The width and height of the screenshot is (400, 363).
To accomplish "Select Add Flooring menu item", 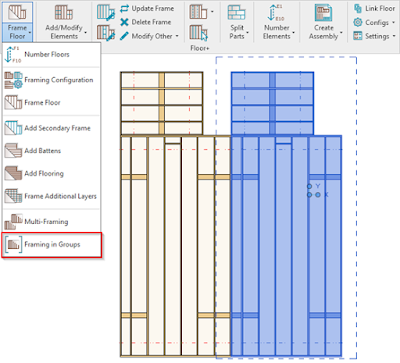I will tap(51, 173).
